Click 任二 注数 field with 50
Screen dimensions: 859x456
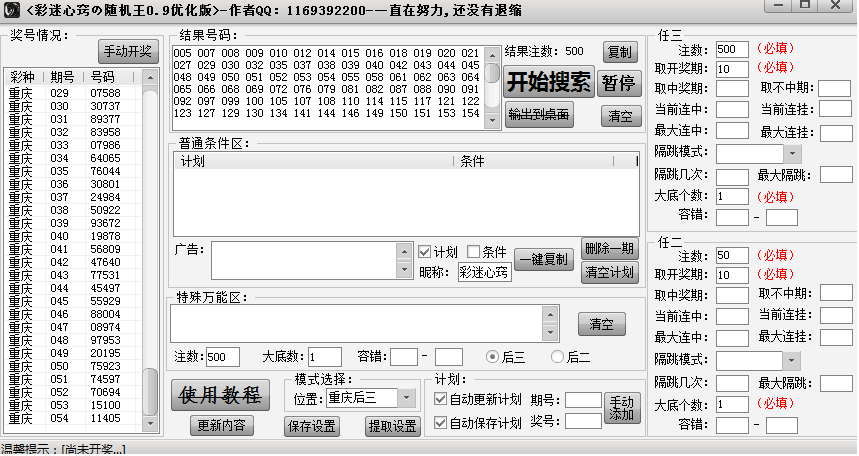[732, 255]
